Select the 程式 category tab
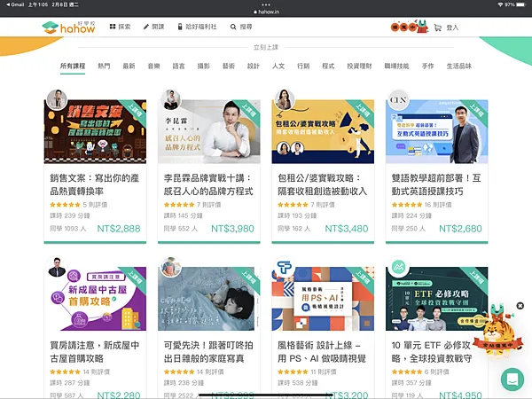This screenshot has width=532, height=399. tap(328, 66)
